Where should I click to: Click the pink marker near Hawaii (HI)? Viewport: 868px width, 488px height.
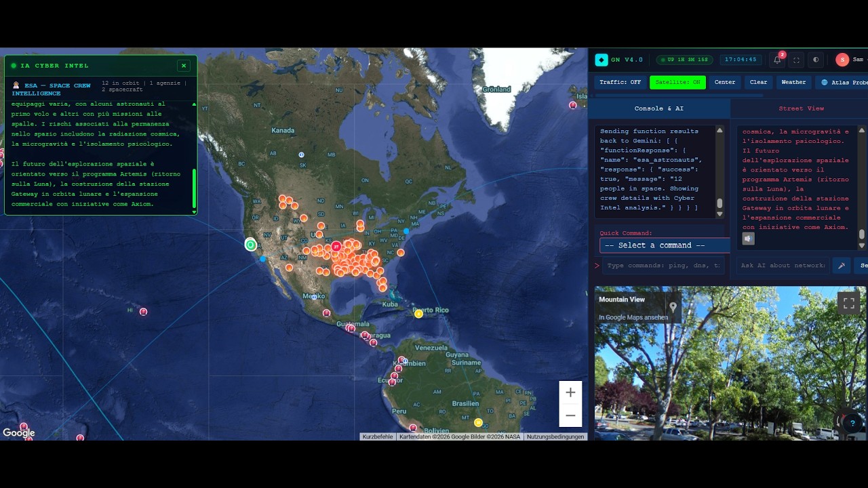[143, 312]
